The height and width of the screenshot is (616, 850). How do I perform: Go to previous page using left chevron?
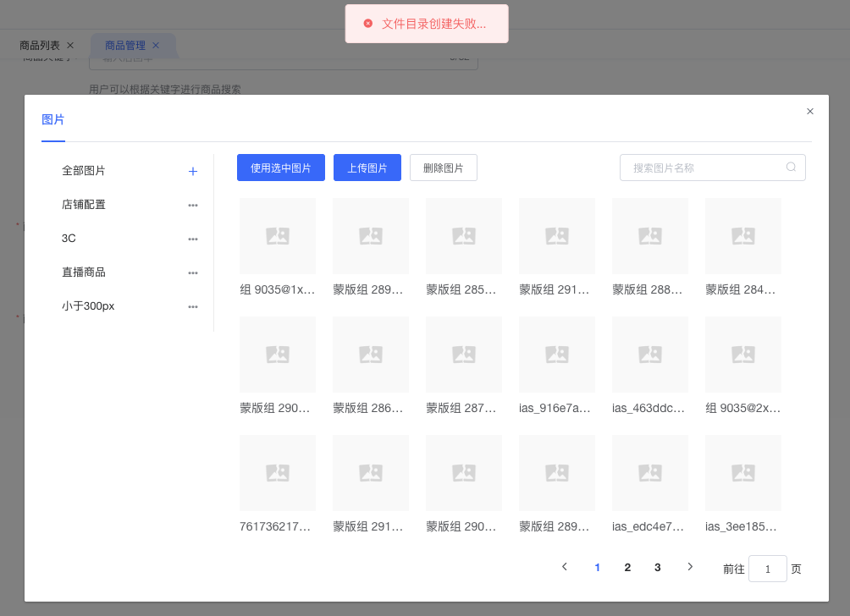click(x=565, y=567)
